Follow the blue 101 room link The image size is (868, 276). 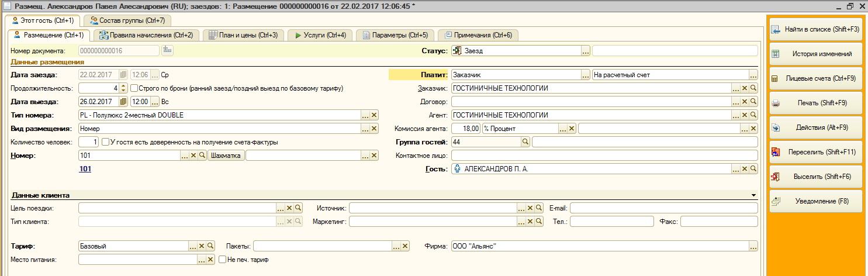tap(85, 169)
